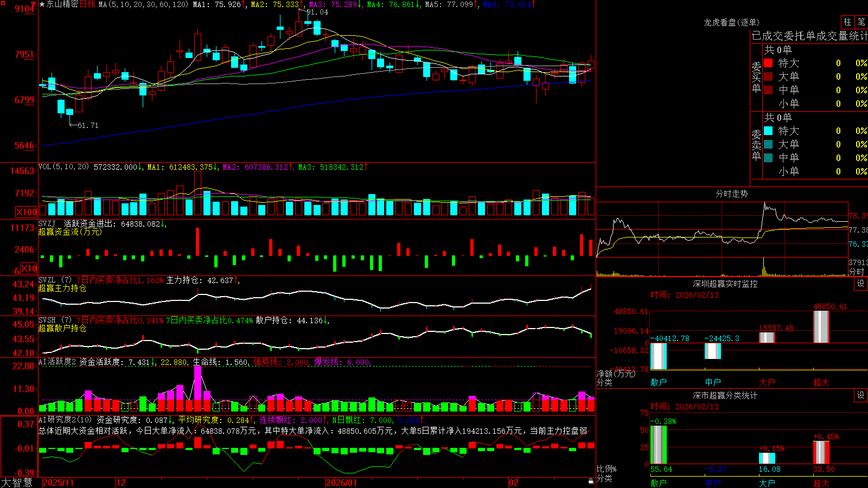This screenshot has height=488, width=868.
Task: Click the -40412.78 散户 bar in 实时监控
Action: 659,356
